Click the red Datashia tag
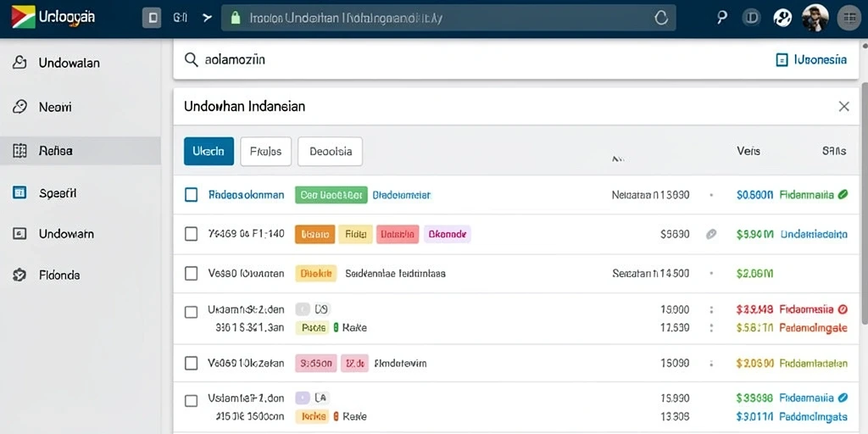The width and height of the screenshot is (868, 434). [x=397, y=234]
